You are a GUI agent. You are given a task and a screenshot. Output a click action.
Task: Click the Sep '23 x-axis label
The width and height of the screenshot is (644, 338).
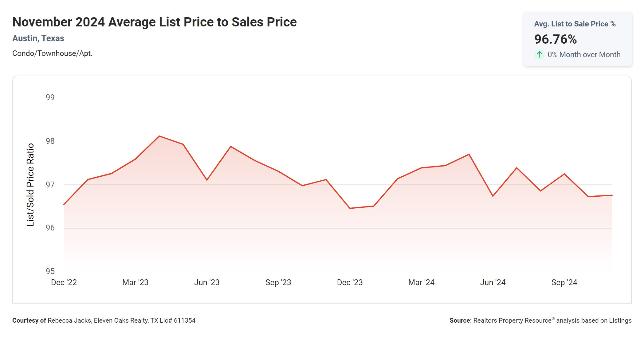click(x=278, y=282)
